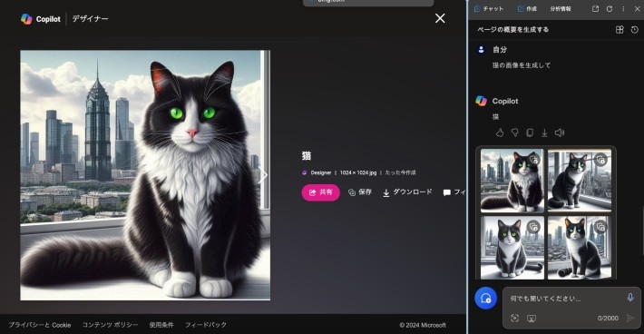Open top-right generated cat thumbnail
644x334 pixels.
coord(579,181)
